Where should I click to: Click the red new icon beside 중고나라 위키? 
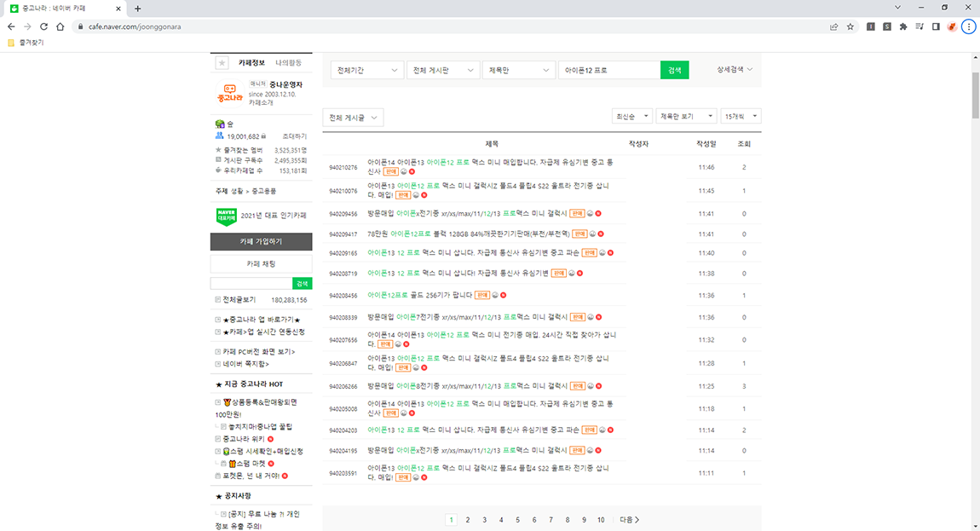(x=271, y=439)
